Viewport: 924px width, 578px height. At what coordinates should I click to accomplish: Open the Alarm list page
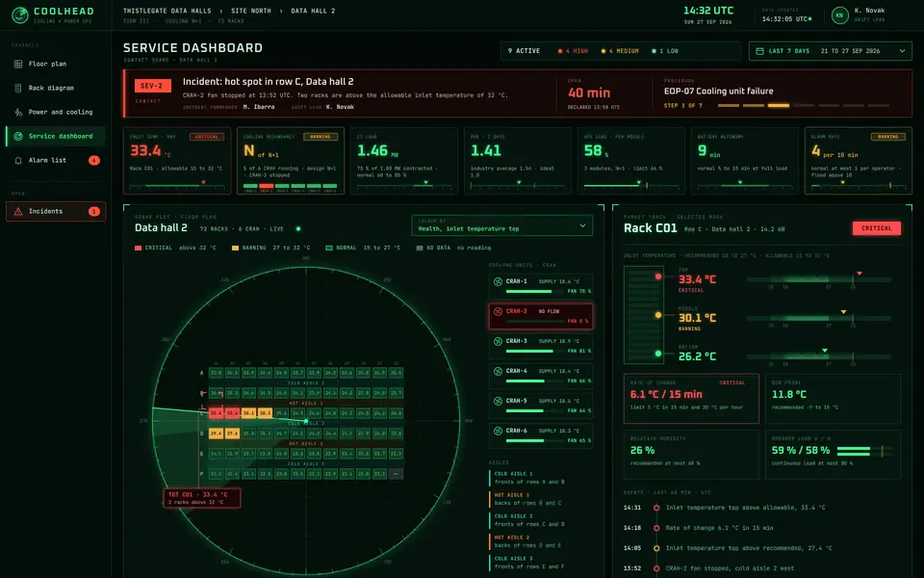(56, 161)
